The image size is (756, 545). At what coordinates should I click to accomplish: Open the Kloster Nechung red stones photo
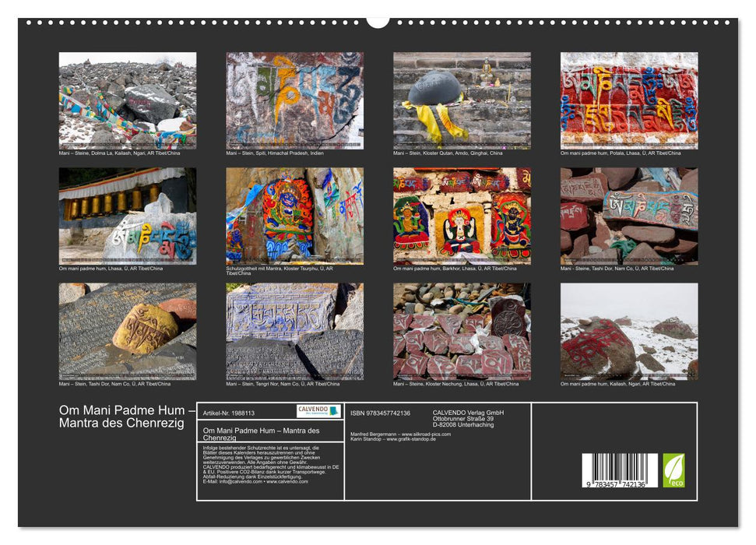(x=462, y=331)
